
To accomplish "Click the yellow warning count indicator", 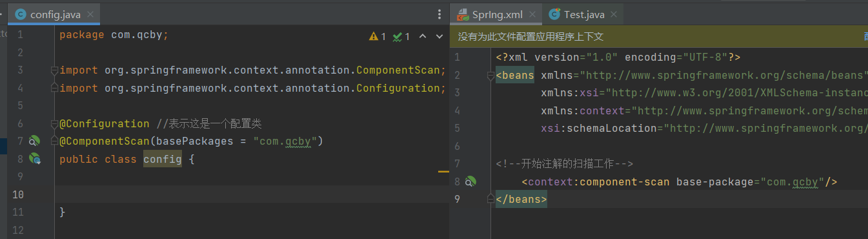I will coord(378,37).
